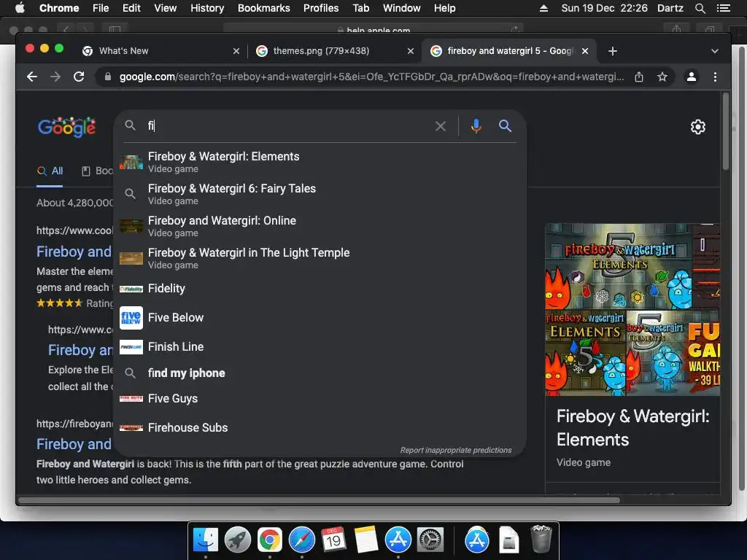
Task: Open the share page icon
Action: pos(639,77)
